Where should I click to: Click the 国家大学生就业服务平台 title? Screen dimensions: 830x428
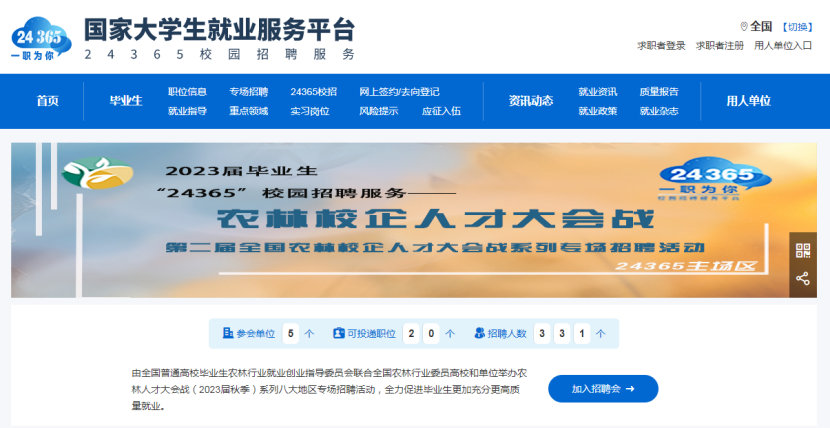point(219,30)
